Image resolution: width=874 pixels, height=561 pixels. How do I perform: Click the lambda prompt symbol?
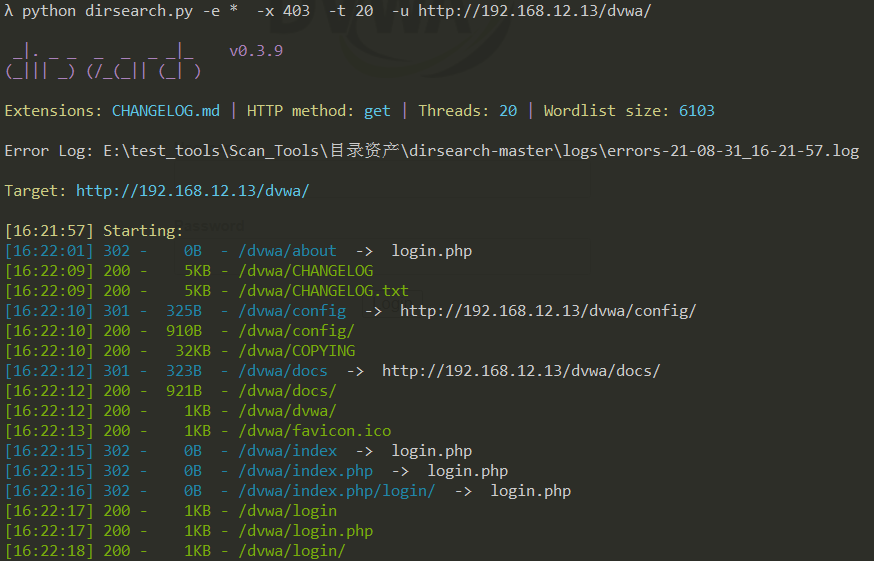click(x=9, y=11)
